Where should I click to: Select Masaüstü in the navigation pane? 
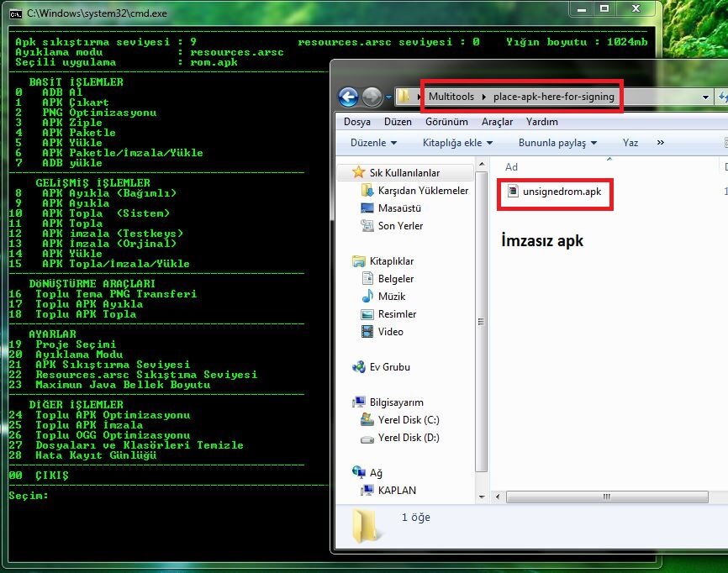(x=399, y=208)
